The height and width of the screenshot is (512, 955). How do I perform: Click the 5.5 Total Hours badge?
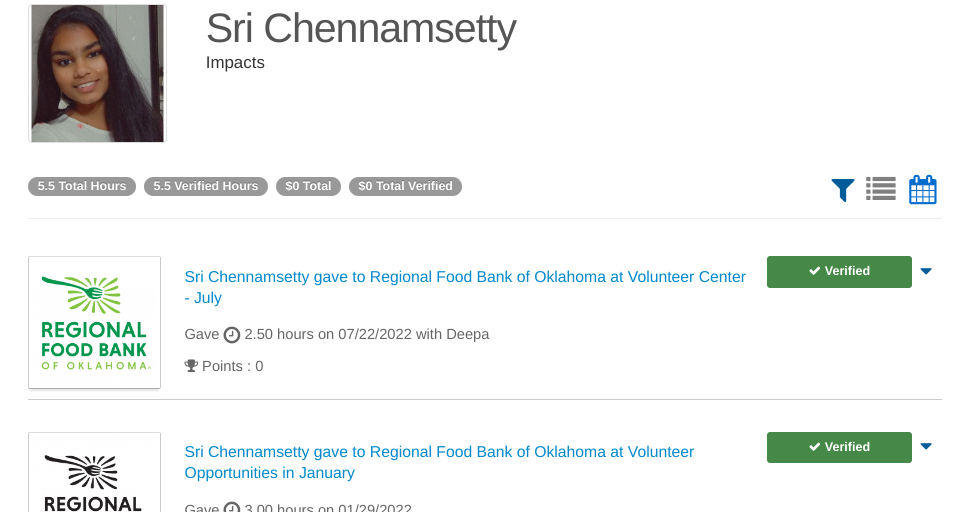82,186
